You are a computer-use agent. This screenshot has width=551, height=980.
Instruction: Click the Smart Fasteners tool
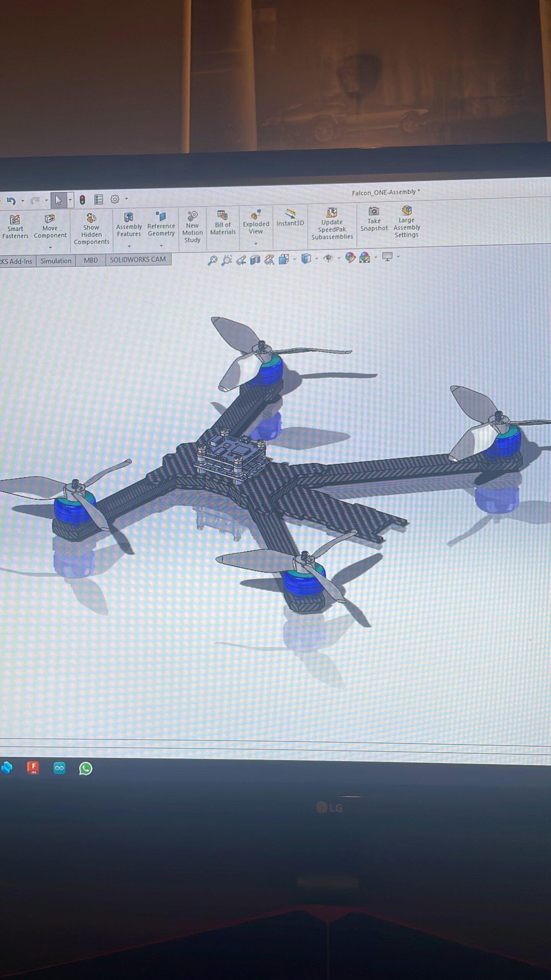15,227
